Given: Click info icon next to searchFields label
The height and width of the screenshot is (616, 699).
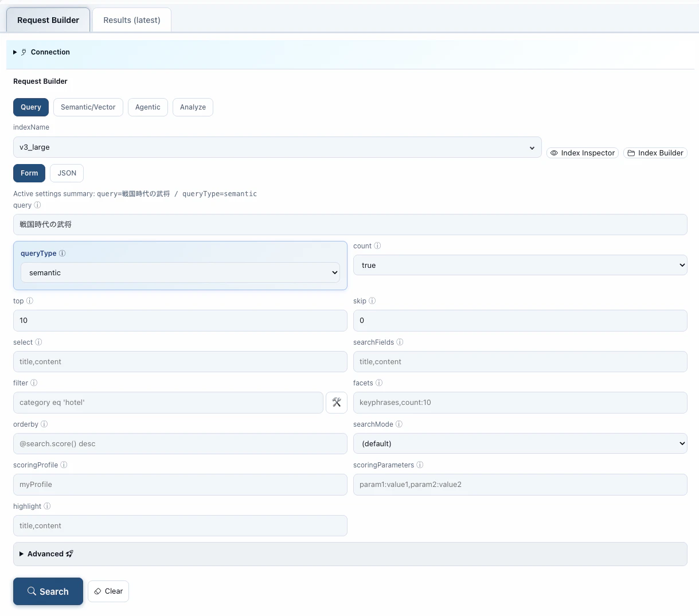Looking at the screenshot, I should click(400, 342).
